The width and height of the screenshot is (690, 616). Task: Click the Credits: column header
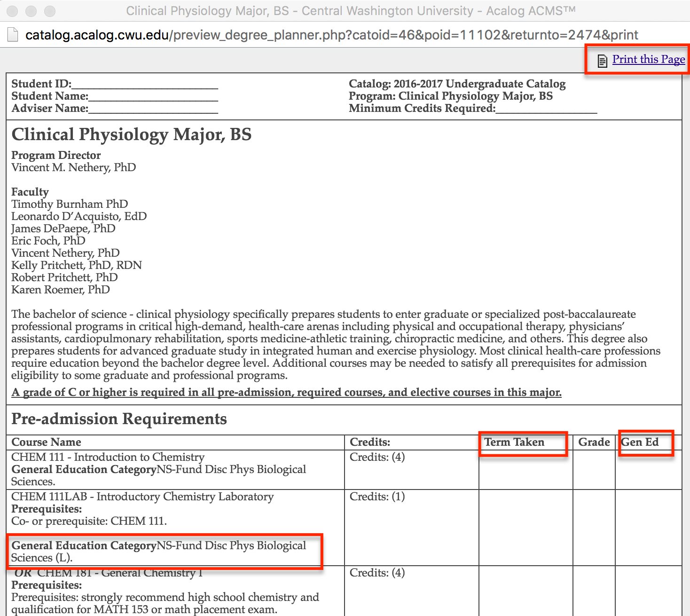coord(370,442)
